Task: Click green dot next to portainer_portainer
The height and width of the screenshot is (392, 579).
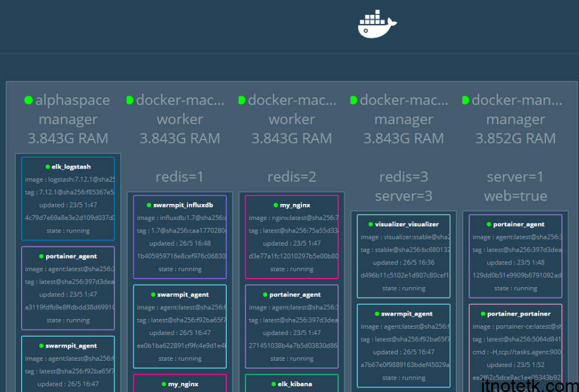Action: pos(483,314)
